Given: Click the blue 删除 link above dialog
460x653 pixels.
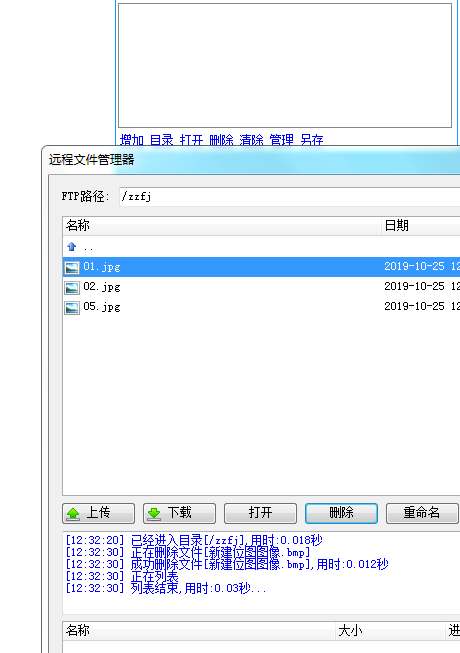Looking at the screenshot, I should (x=221, y=140).
